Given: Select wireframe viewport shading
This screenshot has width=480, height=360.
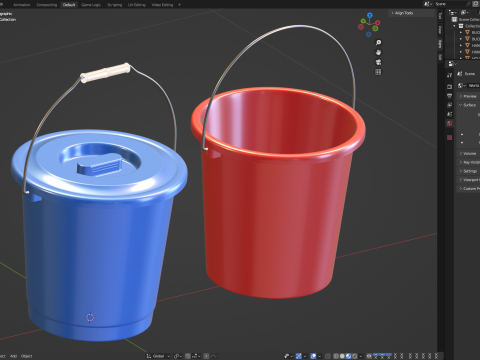Looking at the screenshot, I should (x=336, y=356).
